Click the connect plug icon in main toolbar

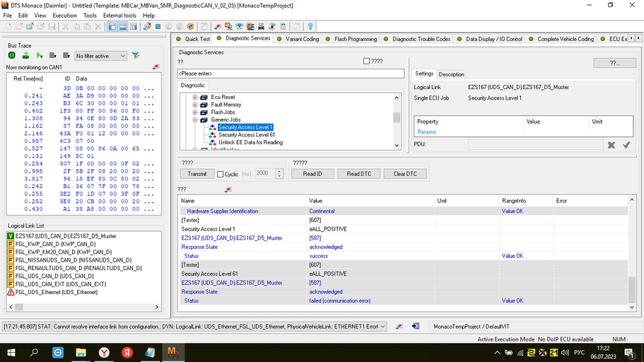click(x=147, y=27)
